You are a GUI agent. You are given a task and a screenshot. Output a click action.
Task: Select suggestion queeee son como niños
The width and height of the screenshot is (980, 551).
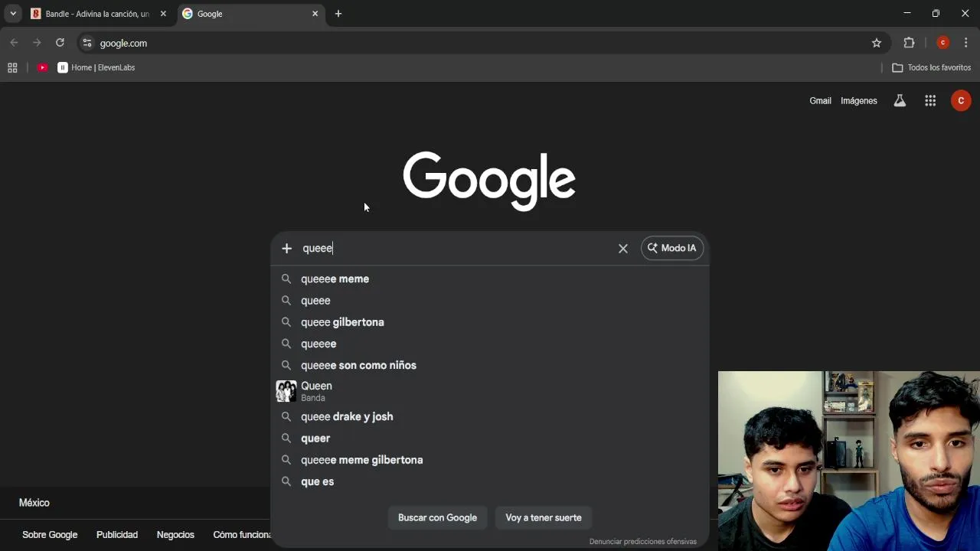pyautogui.click(x=490, y=365)
